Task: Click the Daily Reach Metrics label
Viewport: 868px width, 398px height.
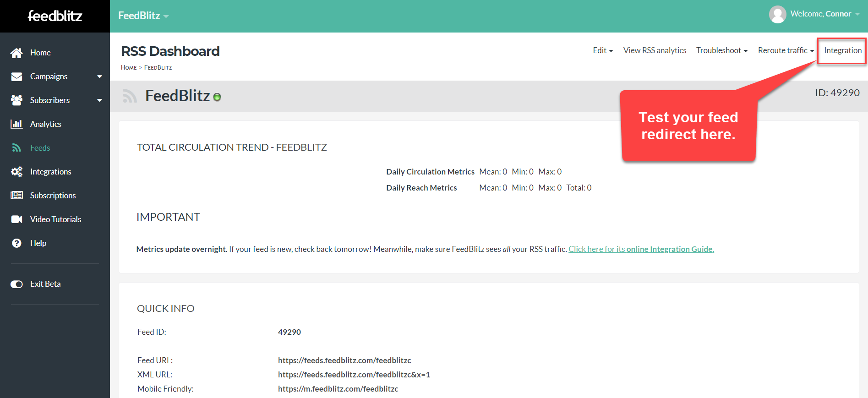Action: coord(421,188)
